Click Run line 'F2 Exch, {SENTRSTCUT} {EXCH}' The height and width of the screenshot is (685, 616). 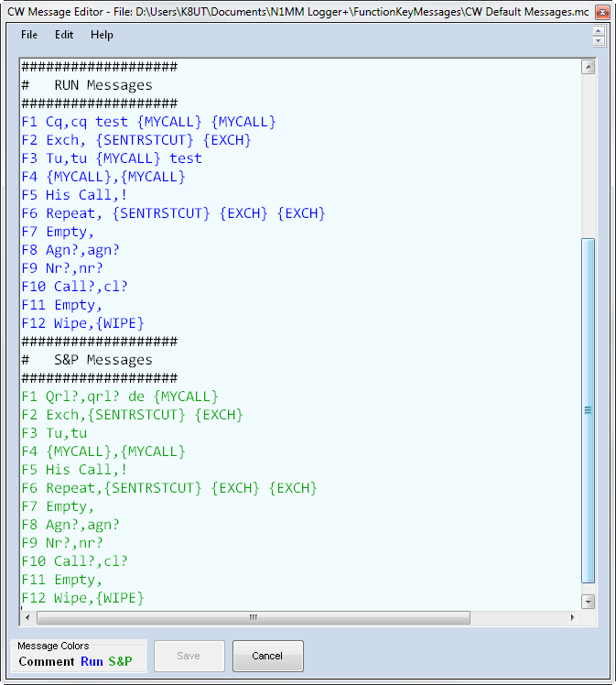(136, 140)
